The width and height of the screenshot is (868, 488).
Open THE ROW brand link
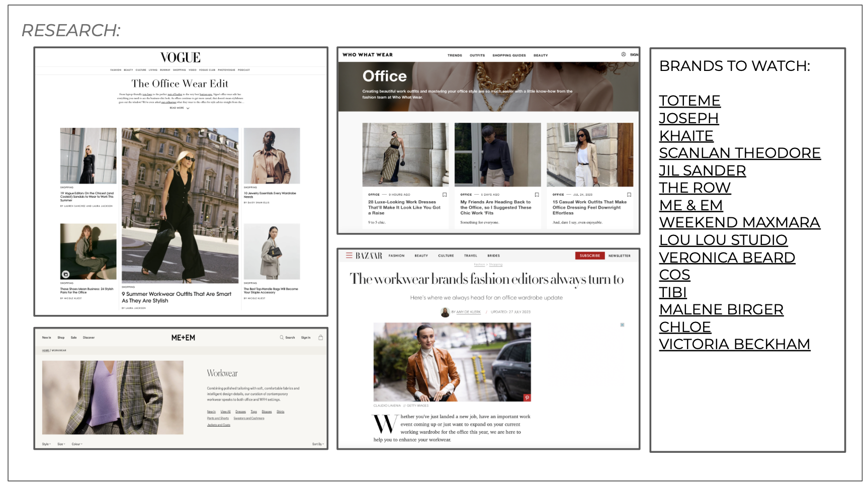point(695,188)
